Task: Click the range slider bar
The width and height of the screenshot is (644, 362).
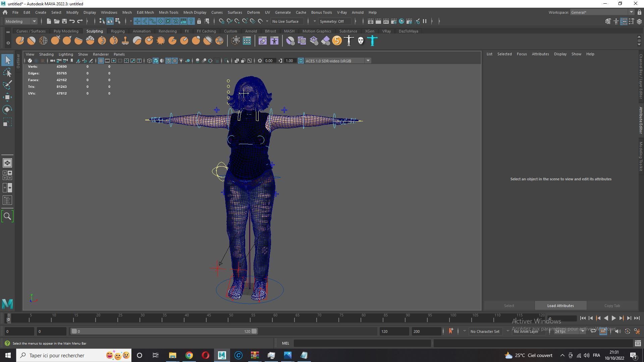Action: coord(164,331)
